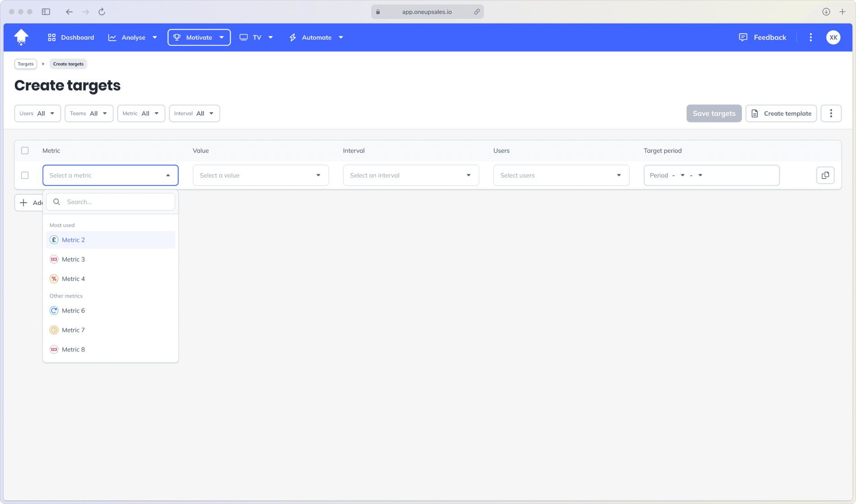856x504 pixels.
Task: Open the Dashboard page
Action: [x=71, y=37]
